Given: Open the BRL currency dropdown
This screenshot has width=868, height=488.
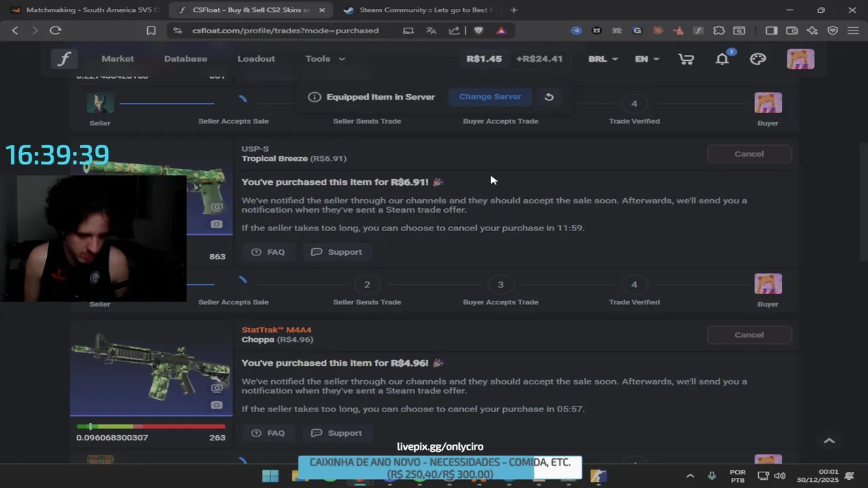Looking at the screenshot, I should (603, 59).
